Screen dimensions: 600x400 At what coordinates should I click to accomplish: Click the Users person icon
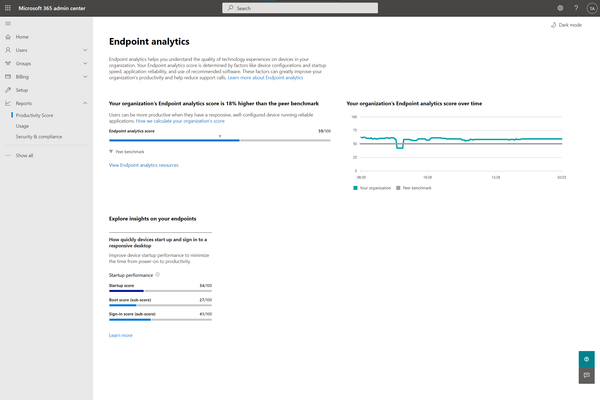[8, 50]
